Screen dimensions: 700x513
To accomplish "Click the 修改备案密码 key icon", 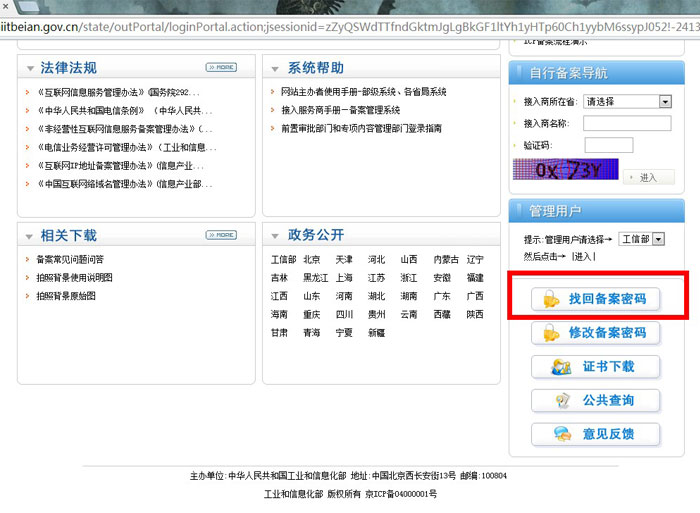I will point(551,333).
